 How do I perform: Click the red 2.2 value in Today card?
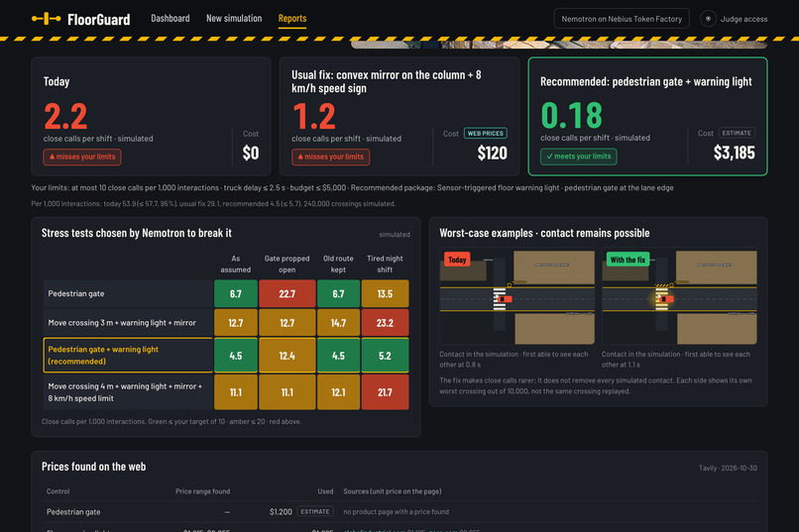click(65, 116)
